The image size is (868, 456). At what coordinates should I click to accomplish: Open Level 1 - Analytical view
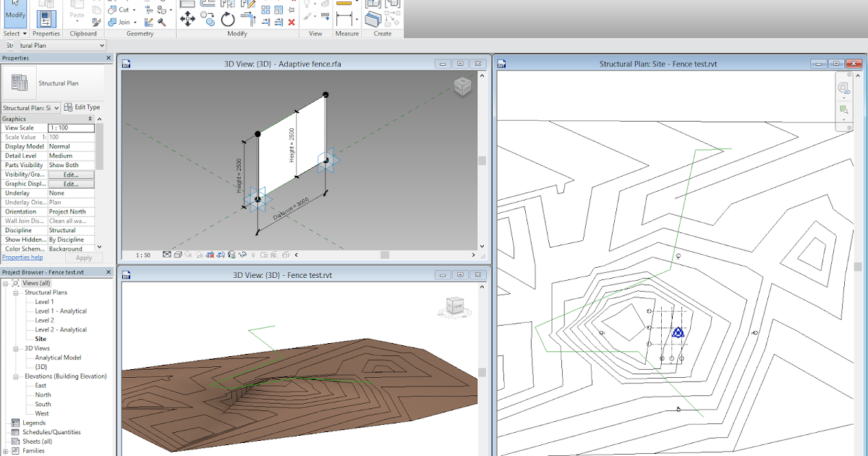(x=61, y=311)
